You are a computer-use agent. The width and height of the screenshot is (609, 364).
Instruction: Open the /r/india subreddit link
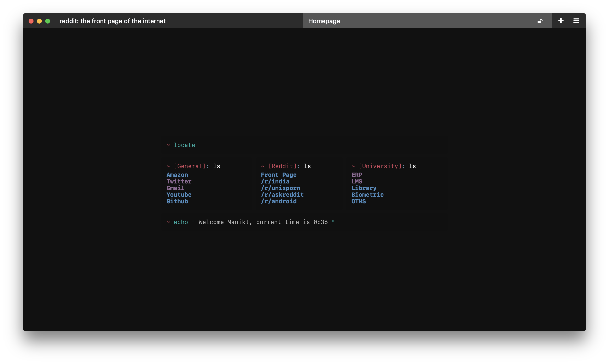tap(275, 181)
